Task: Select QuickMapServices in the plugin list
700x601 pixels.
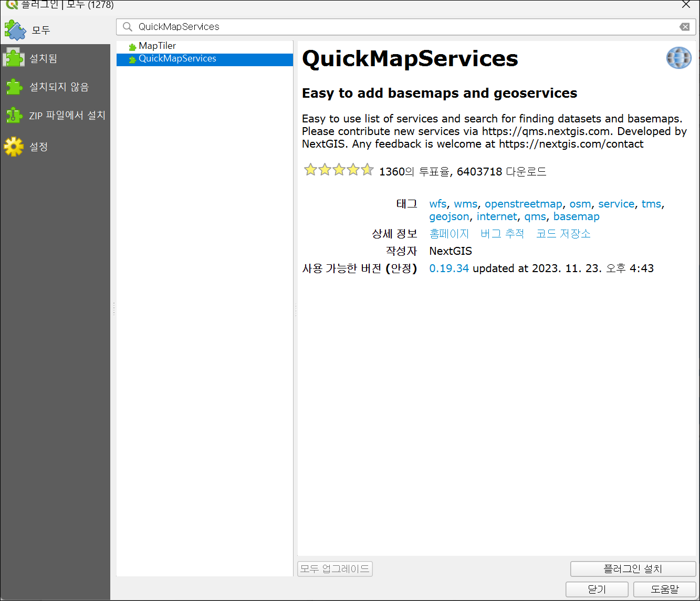Action: tap(205, 59)
